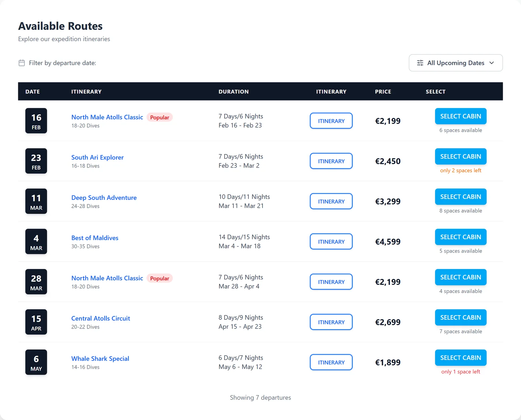The image size is (521, 420).
Task: View itinerary for Mar 28 - Apr 4 trip
Action: (x=331, y=282)
